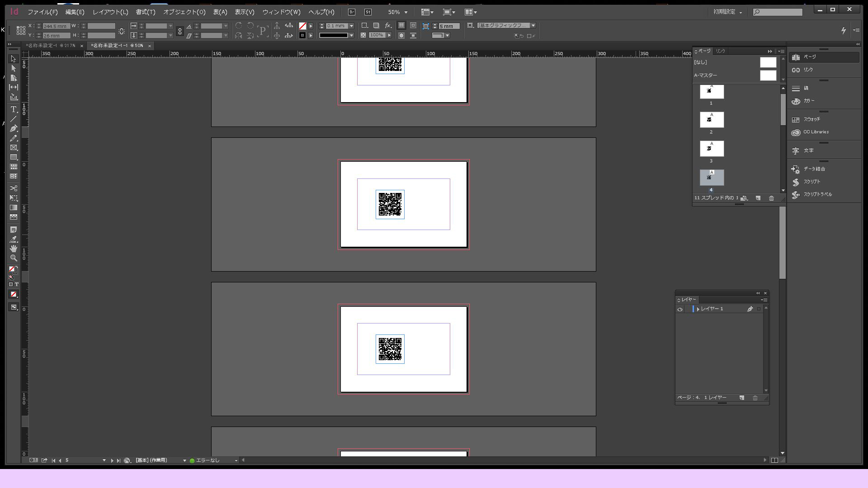The width and height of the screenshot is (868, 488).
Task: Toggle visibility eye of レイヤー 1
Action: coord(680,309)
